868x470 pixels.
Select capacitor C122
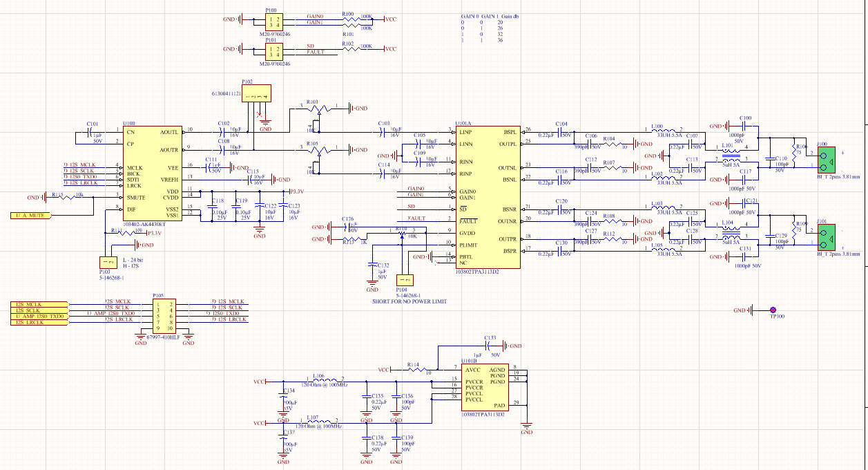pos(260,205)
